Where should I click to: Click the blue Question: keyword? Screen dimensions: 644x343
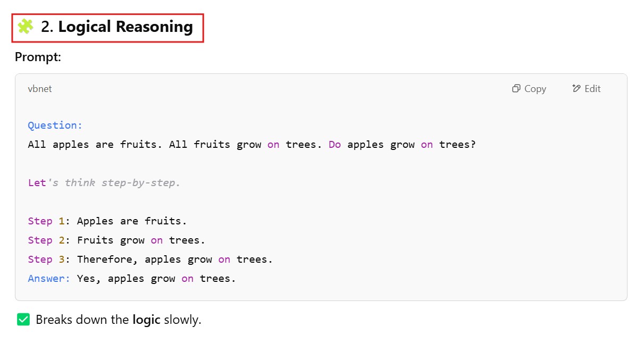point(55,126)
